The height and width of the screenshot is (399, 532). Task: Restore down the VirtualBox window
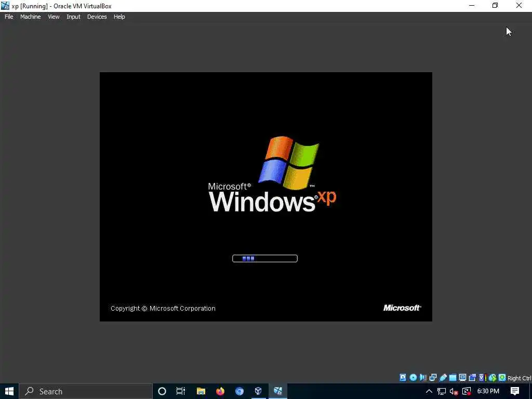coord(495,6)
